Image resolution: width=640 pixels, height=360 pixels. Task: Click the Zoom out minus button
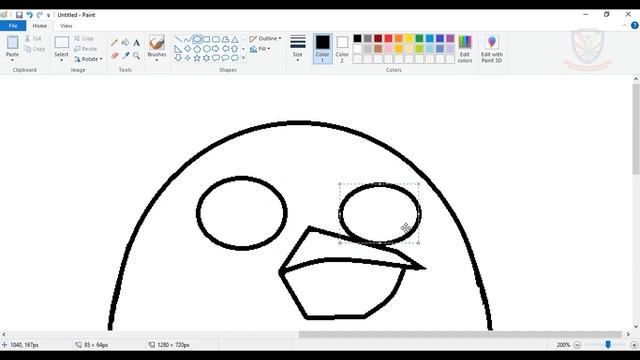tap(577, 345)
